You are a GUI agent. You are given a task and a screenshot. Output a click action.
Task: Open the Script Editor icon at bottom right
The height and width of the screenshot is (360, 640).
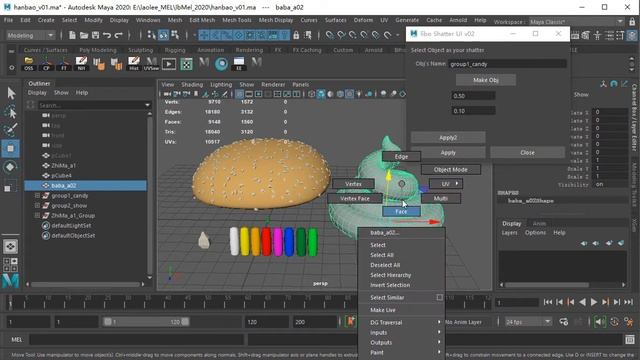pyautogui.click(x=630, y=339)
